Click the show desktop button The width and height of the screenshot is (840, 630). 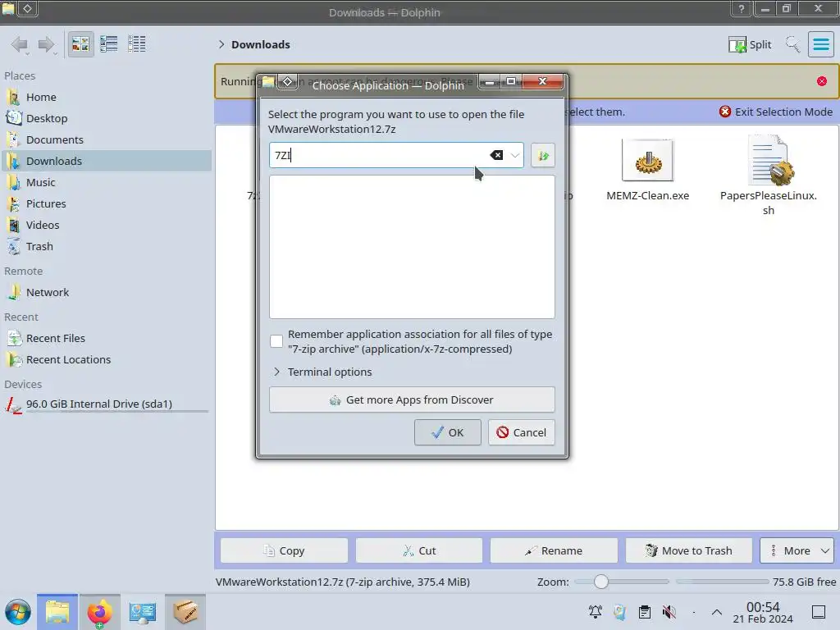pos(819,612)
